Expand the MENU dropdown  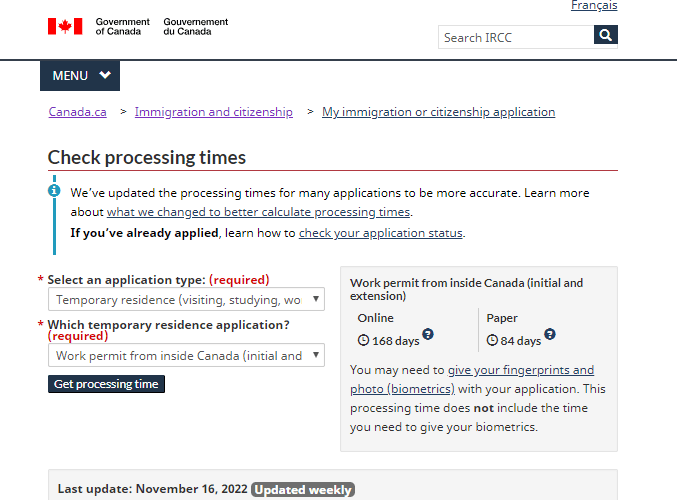pyautogui.click(x=80, y=76)
